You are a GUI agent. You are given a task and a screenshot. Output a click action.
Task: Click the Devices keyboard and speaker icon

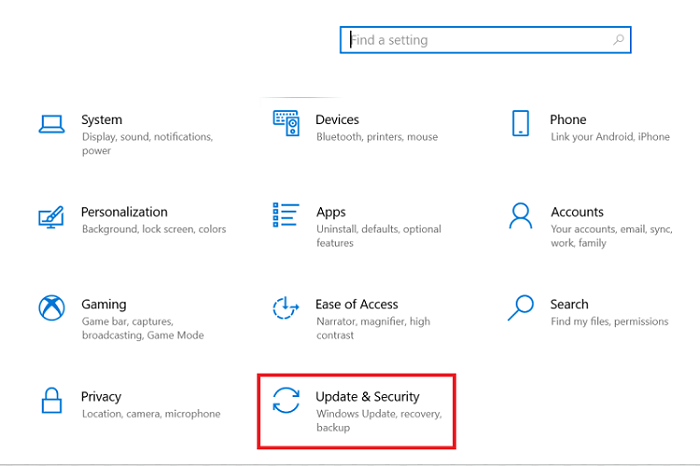pos(286,123)
